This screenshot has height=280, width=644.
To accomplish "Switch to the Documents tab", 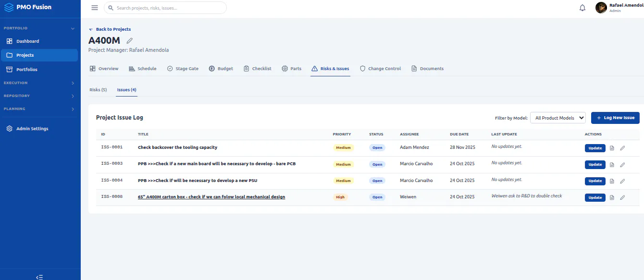I will (427, 69).
